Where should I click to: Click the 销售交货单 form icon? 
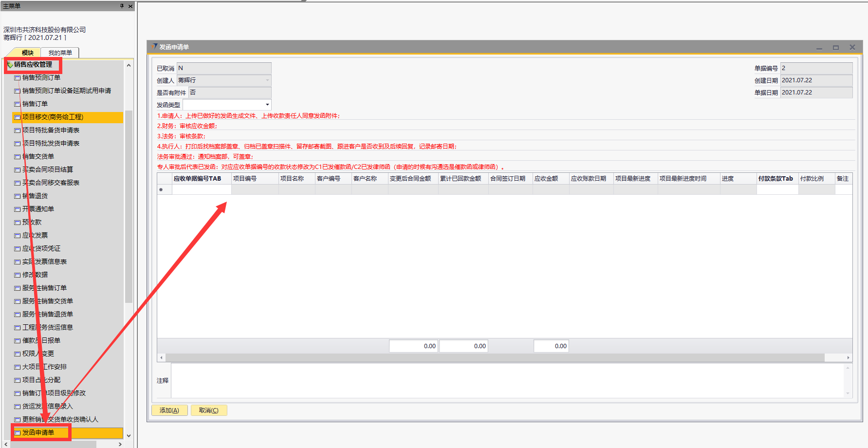[x=18, y=157]
